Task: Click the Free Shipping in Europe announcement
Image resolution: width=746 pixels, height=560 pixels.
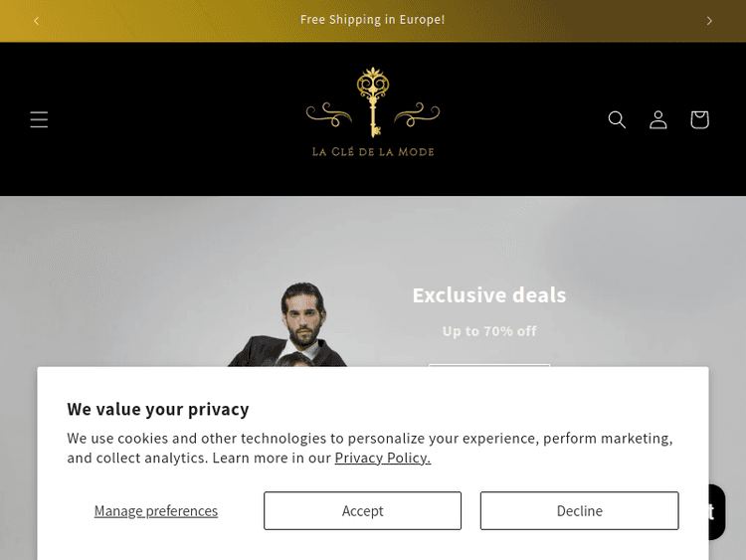Action: [373, 20]
